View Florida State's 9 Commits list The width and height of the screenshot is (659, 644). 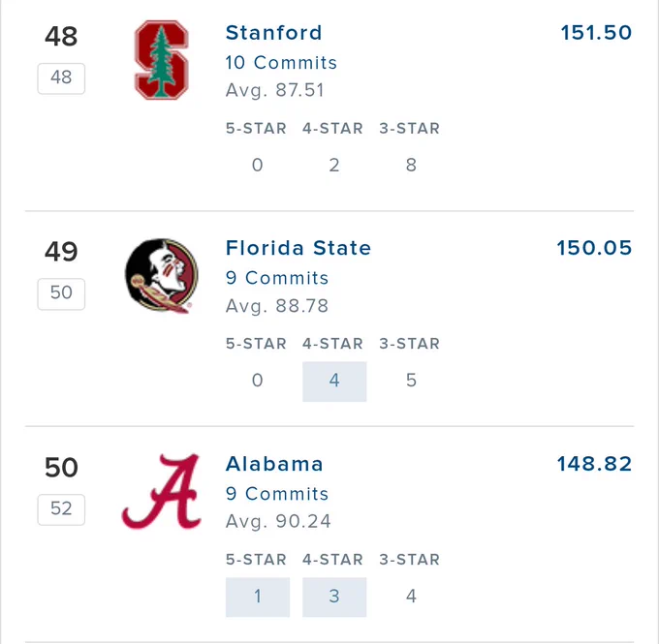pos(277,278)
